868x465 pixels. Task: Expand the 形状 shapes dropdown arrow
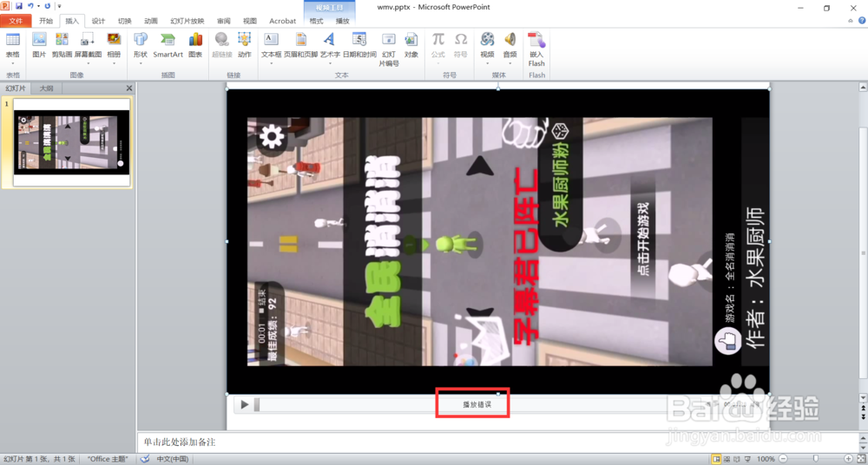pyautogui.click(x=141, y=63)
